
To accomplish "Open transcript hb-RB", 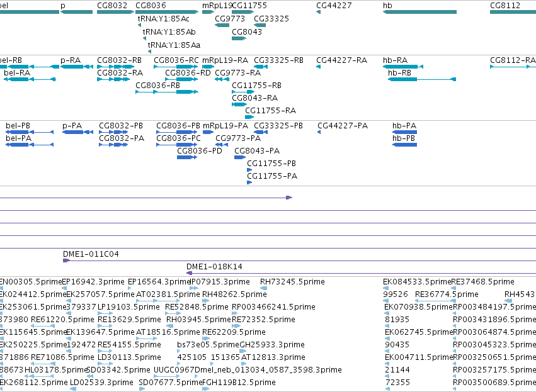I will [422, 79].
